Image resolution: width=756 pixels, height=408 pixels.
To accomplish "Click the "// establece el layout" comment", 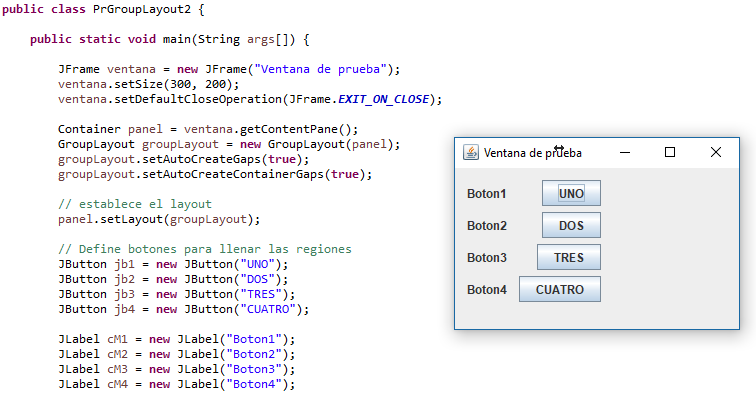I will 134,204.
